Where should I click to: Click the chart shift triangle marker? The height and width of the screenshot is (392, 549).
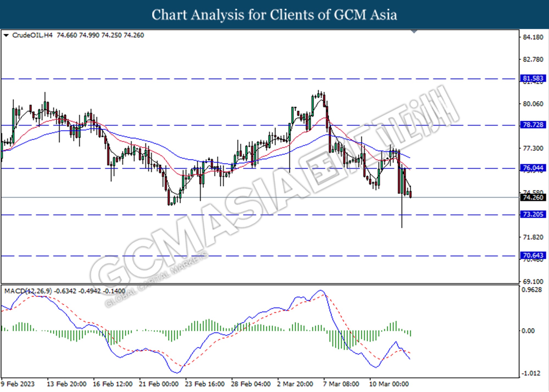414,32
